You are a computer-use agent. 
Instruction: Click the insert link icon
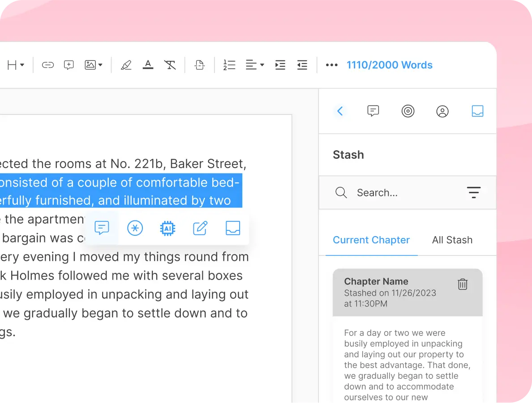[x=47, y=65]
